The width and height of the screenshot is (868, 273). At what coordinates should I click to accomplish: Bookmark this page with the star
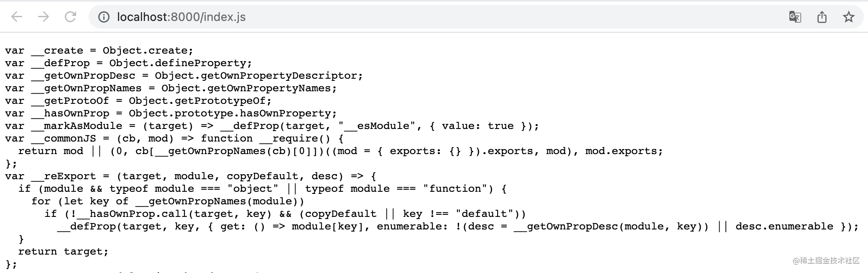pos(848,17)
